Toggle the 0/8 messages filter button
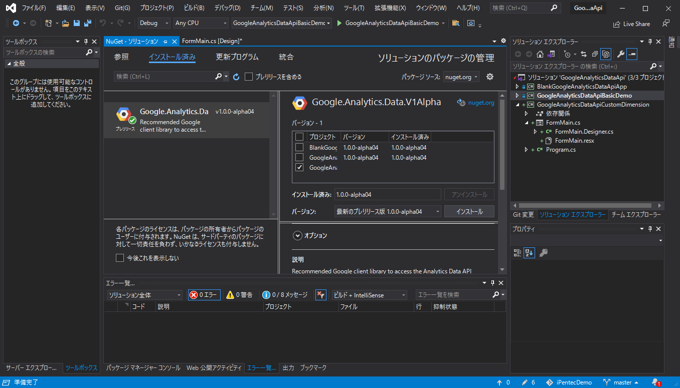Screen dimensions: 680x388 (285, 295)
